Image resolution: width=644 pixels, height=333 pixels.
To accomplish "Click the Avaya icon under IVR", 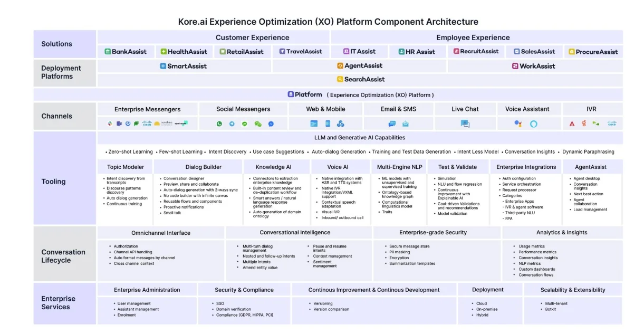I will pyautogui.click(x=572, y=123).
